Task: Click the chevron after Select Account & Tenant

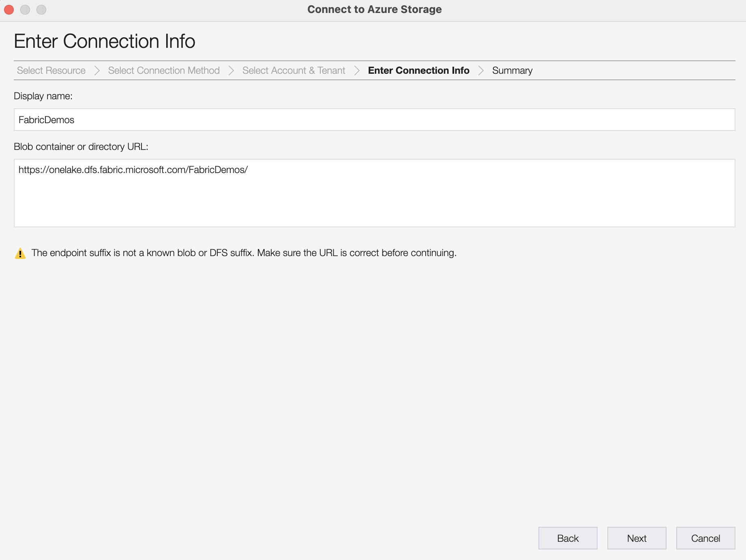Action: click(356, 70)
